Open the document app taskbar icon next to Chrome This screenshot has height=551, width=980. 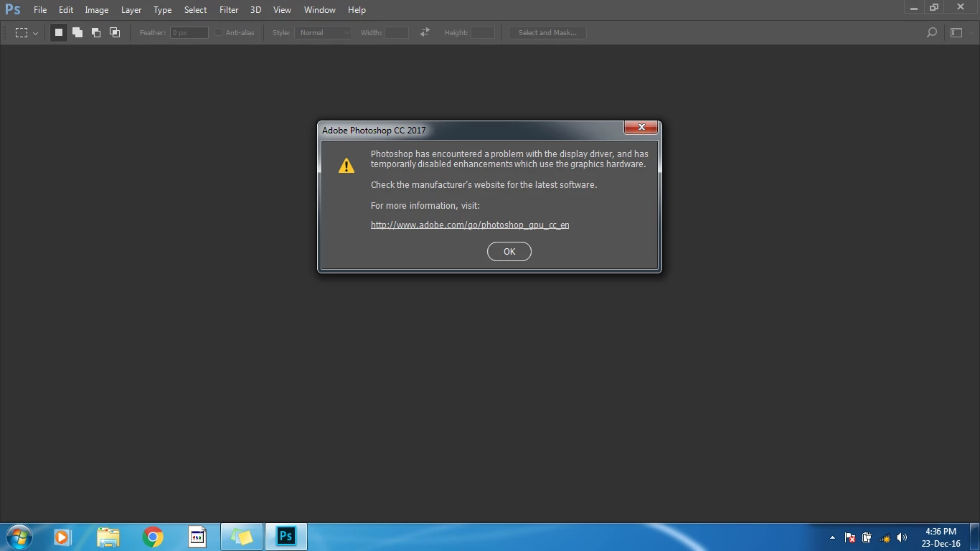click(197, 537)
